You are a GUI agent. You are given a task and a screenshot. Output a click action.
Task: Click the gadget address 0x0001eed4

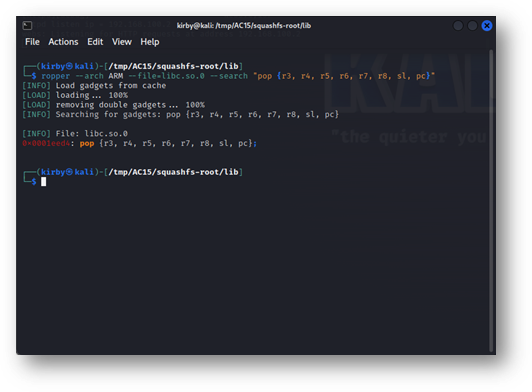[x=46, y=144]
